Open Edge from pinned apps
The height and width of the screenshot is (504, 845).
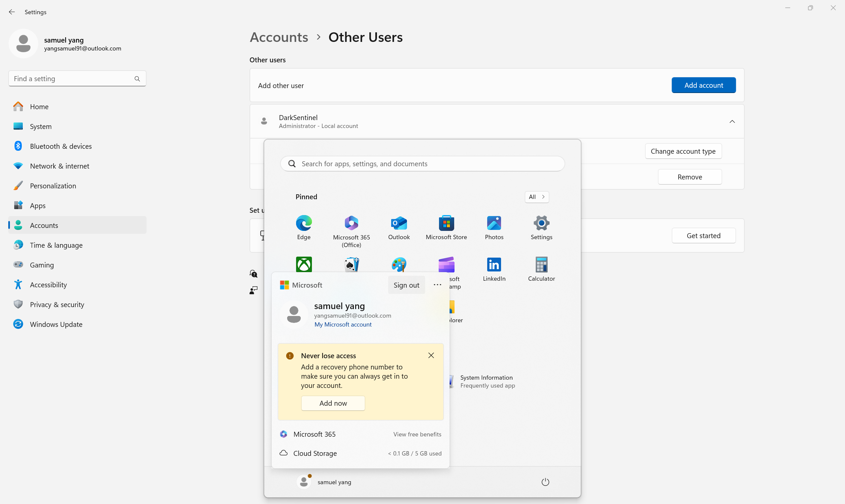[x=304, y=227]
